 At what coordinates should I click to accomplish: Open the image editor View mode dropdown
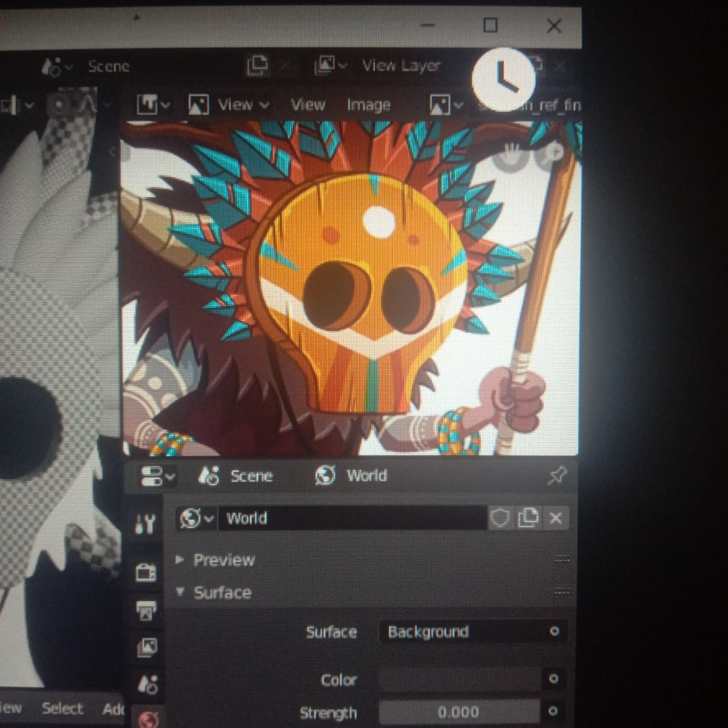click(x=229, y=105)
